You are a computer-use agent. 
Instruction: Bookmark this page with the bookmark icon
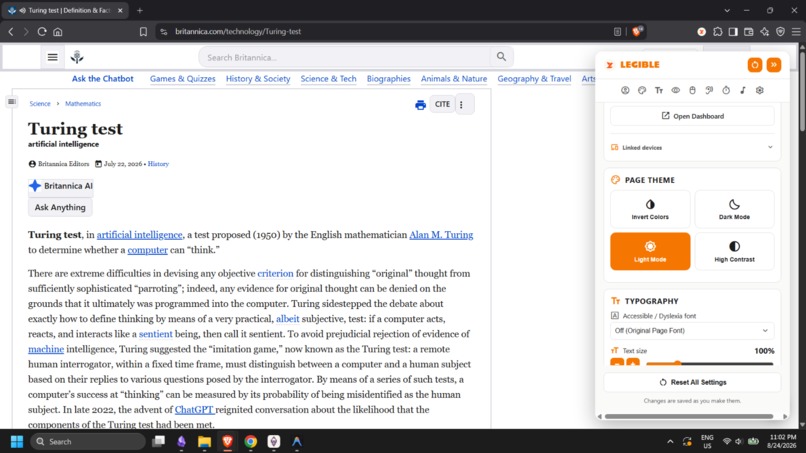point(143,31)
